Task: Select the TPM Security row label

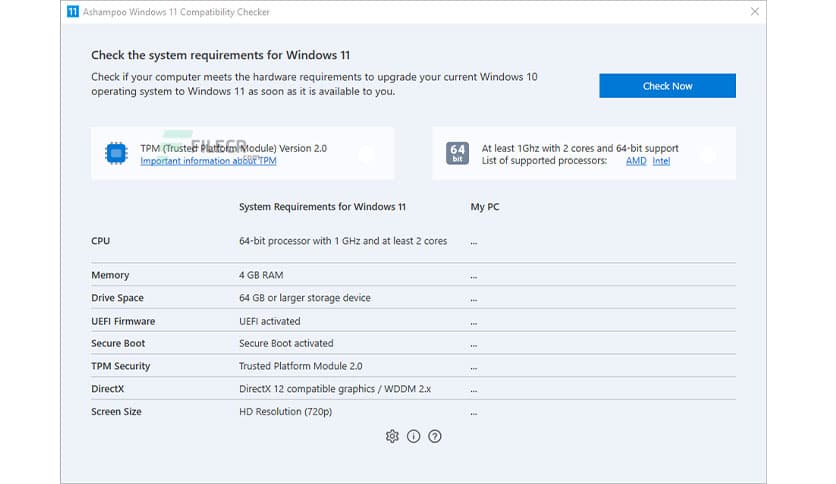Action: [120, 366]
